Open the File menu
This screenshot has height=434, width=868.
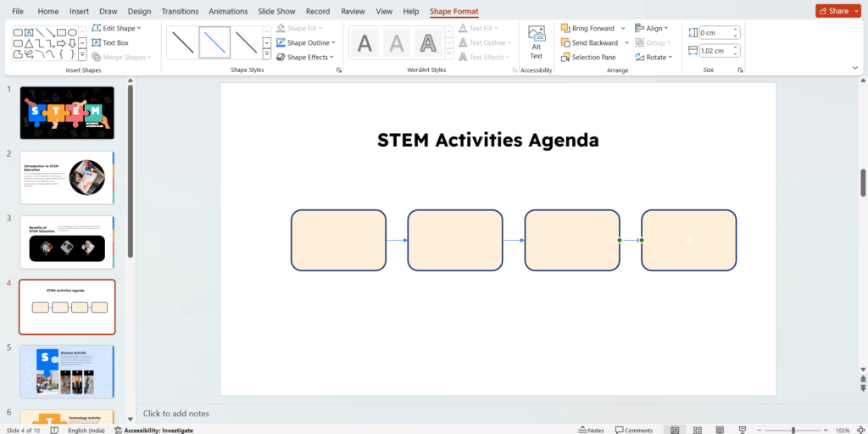click(x=18, y=11)
